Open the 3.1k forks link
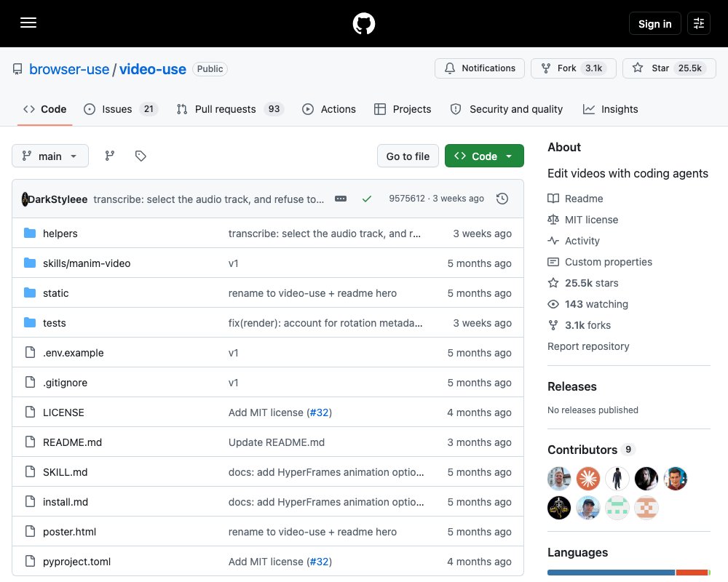Viewport: 728px width, 582px height. (x=579, y=325)
